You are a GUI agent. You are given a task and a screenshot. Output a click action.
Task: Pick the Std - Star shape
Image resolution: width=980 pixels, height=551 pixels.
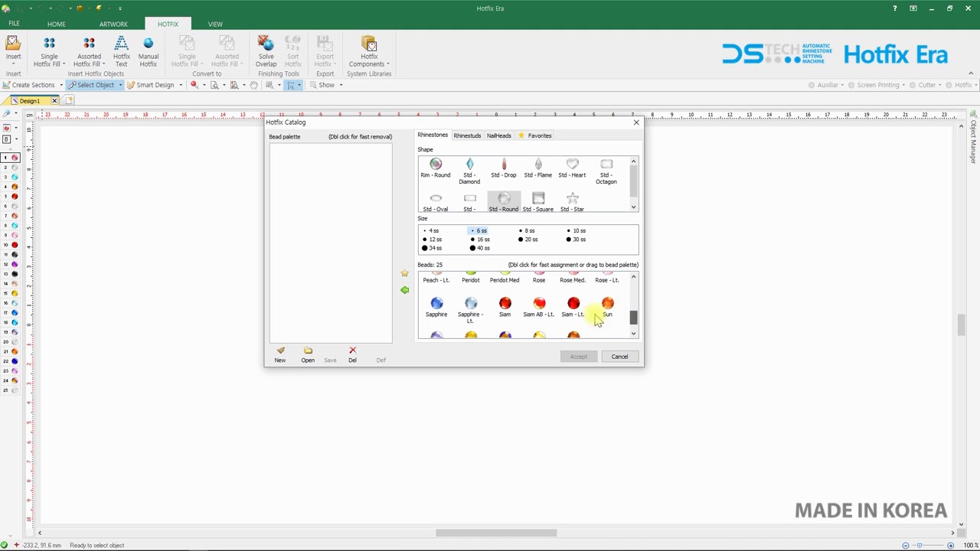click(572, 202)
